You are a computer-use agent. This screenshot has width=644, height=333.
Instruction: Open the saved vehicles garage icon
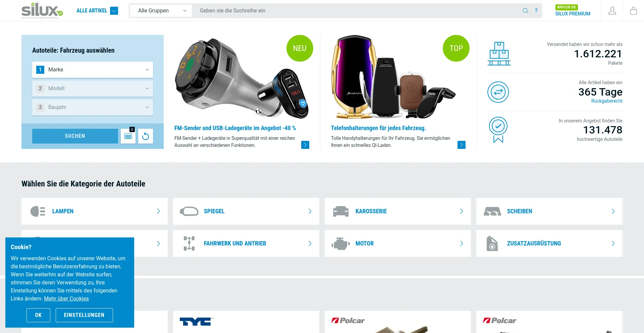[128, 136]
